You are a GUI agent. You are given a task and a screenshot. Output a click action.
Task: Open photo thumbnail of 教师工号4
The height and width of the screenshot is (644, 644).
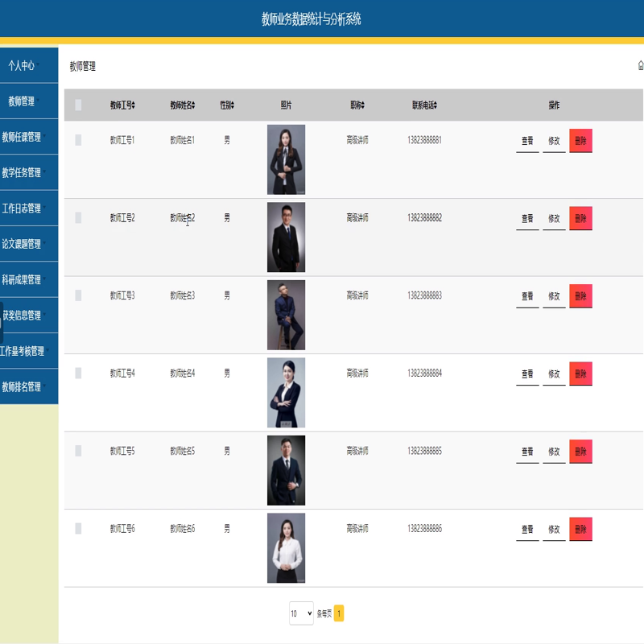click(x=287, y=392)
